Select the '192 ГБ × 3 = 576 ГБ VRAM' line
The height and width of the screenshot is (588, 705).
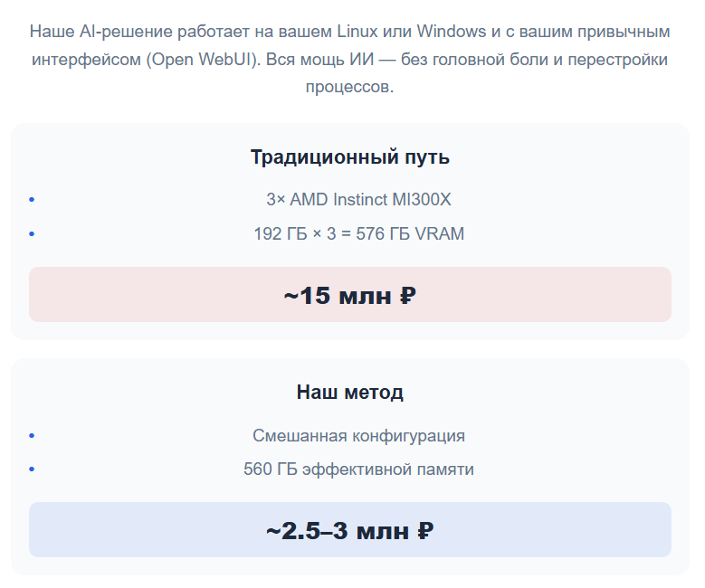[x=358, y=233]
